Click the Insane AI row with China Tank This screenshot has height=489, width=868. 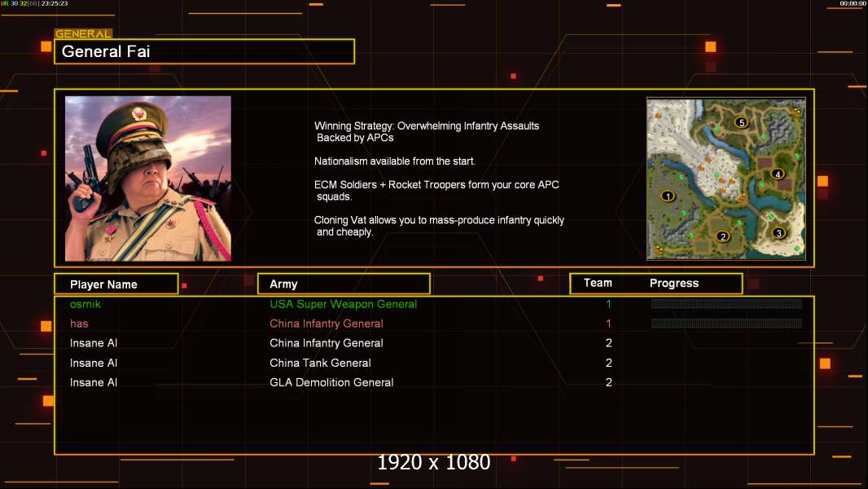click(x=94, y=363)
